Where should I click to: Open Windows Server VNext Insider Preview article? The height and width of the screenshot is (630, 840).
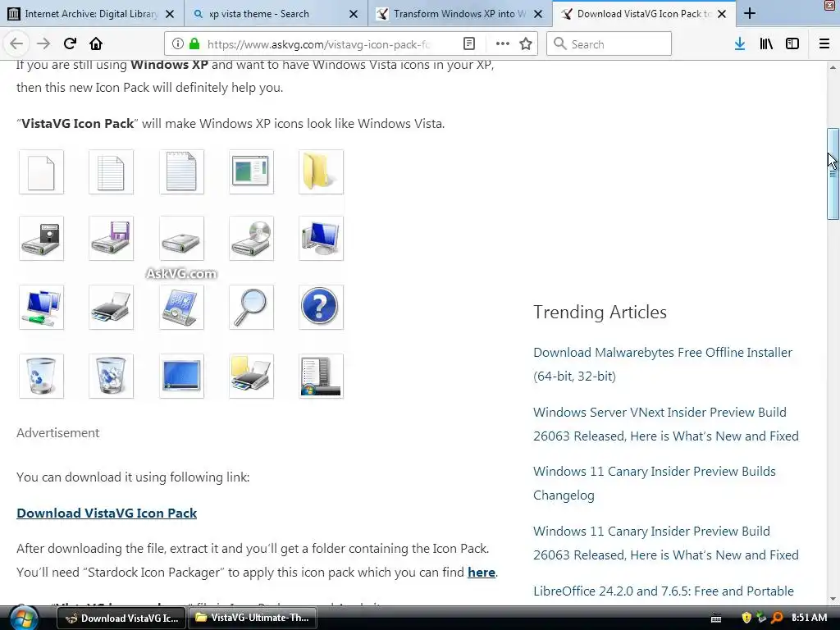pos(666,424)
